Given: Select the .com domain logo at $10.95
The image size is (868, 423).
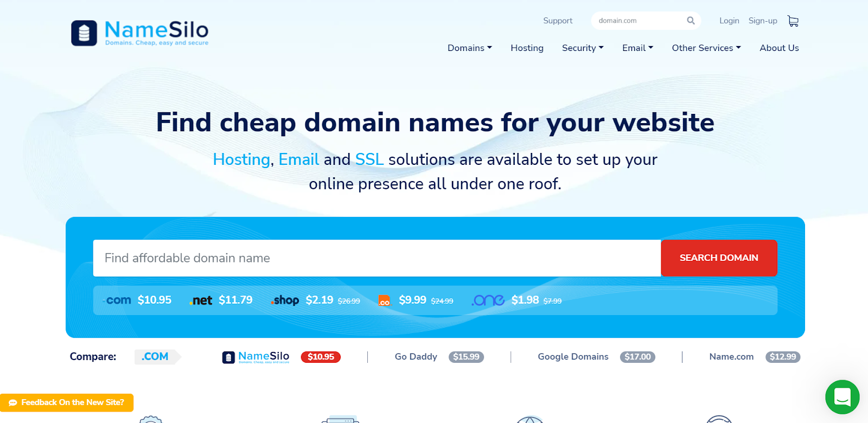Looking at the screenshot, I should (x=117, y=300).
